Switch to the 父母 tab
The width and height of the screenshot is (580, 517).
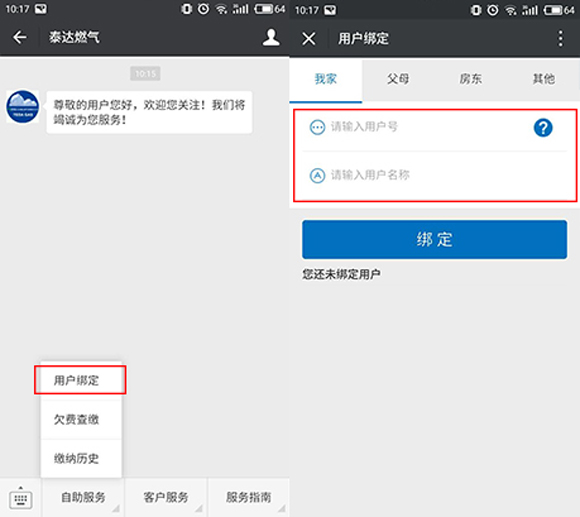point(398,79)
